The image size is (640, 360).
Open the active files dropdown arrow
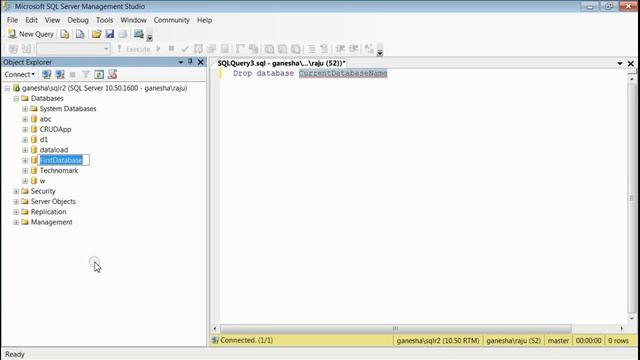coord(620,64)
